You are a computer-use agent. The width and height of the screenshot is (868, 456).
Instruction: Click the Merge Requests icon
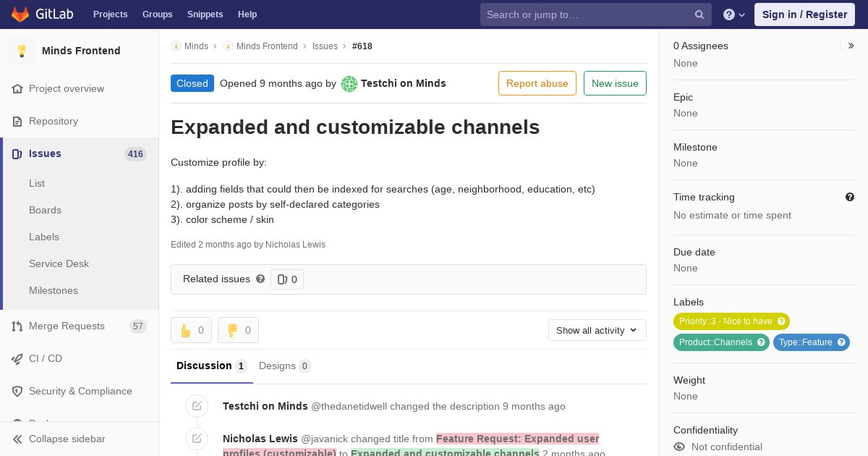[x=17, y=326]
